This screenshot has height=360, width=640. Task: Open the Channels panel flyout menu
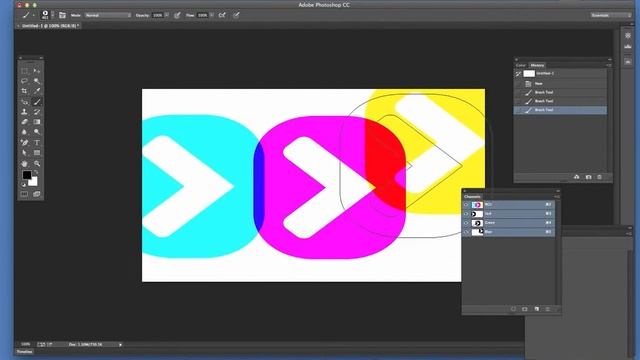(x=556, y=197)
